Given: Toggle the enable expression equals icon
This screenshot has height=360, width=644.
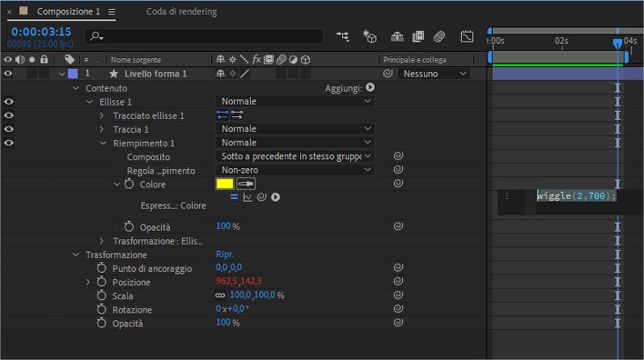Looking at the screenshot, I should point(234,197).
